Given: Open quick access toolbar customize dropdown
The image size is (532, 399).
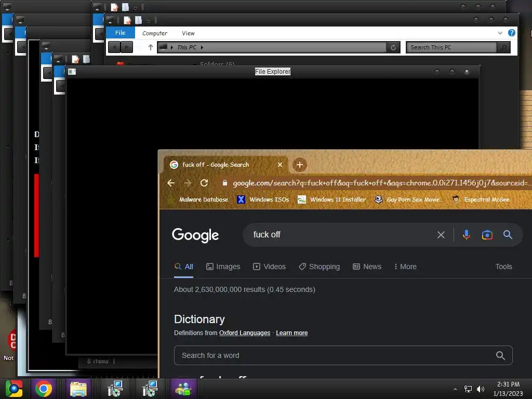Looking at the screenshot, I should pos(148,21).
